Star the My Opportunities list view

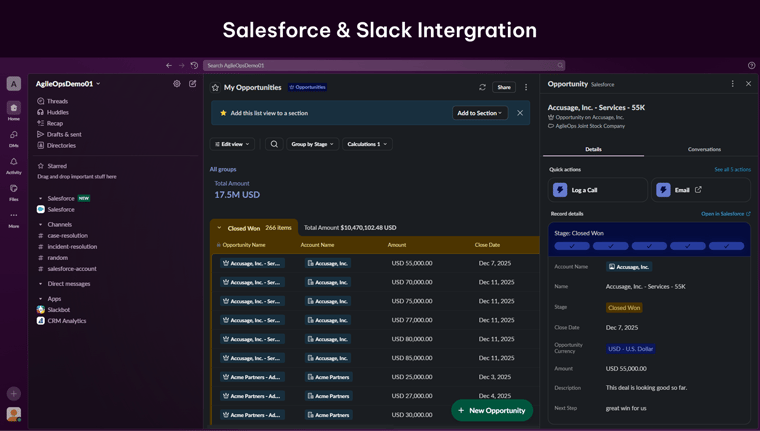215,88
